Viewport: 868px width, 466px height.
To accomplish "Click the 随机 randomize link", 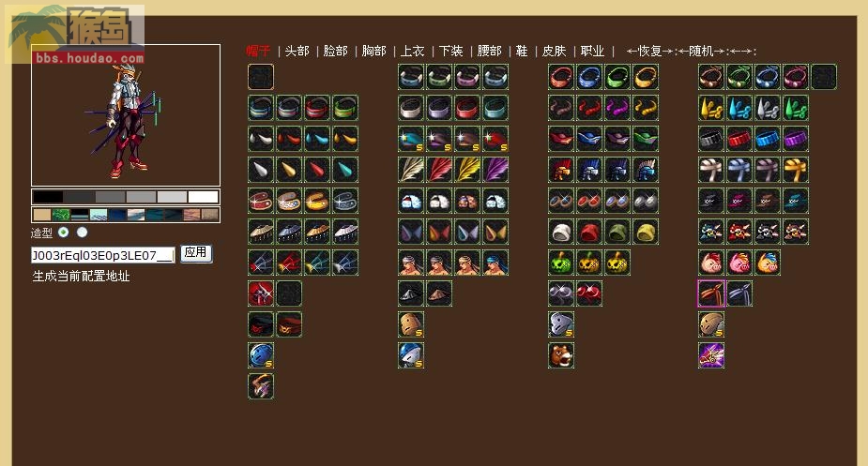I will click(x=701, y=51).
